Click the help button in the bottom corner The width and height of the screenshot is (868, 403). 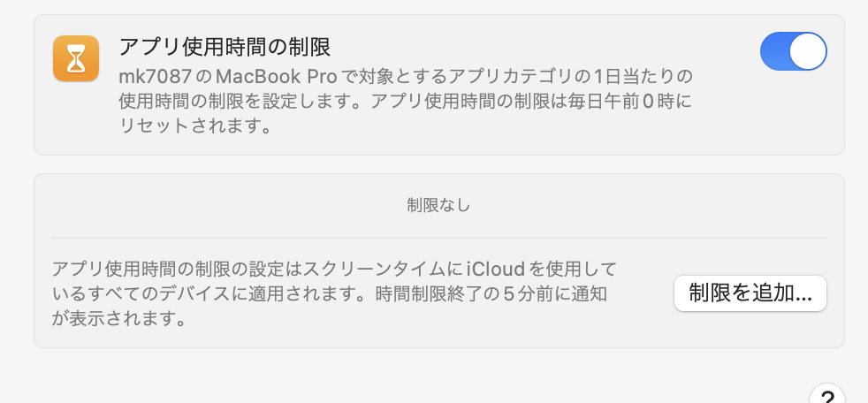pos(827,394)
